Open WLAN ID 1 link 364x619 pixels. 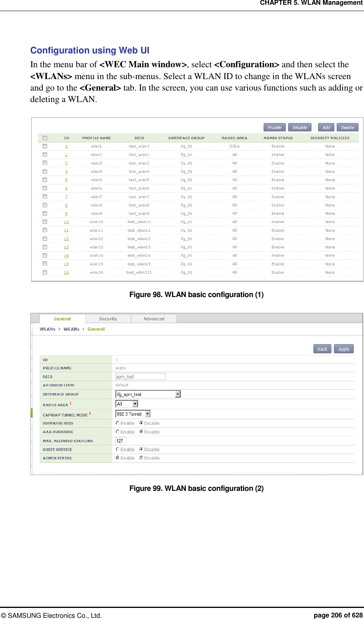(66, 146)
